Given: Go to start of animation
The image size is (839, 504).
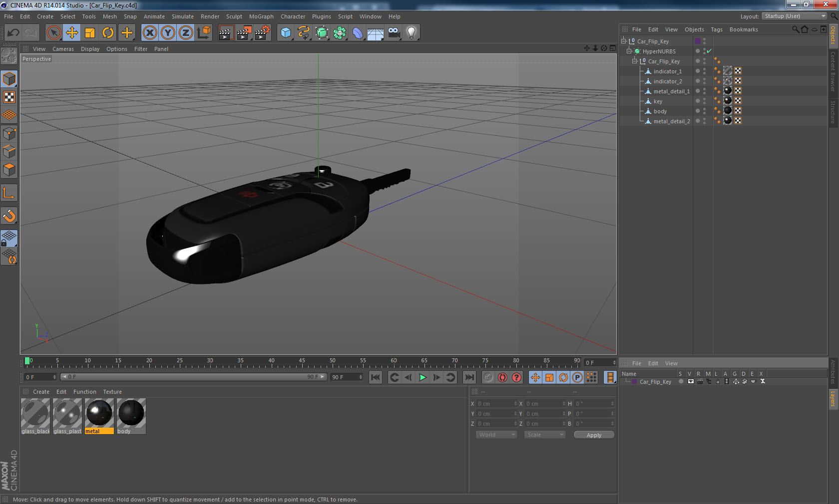Looking at the screenshot, I should pos(376,377).
